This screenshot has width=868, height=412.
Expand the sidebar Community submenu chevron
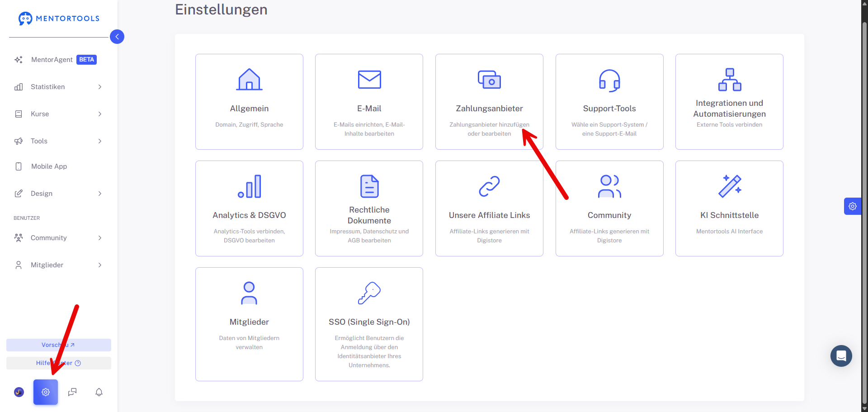click(x=100, y=238)
